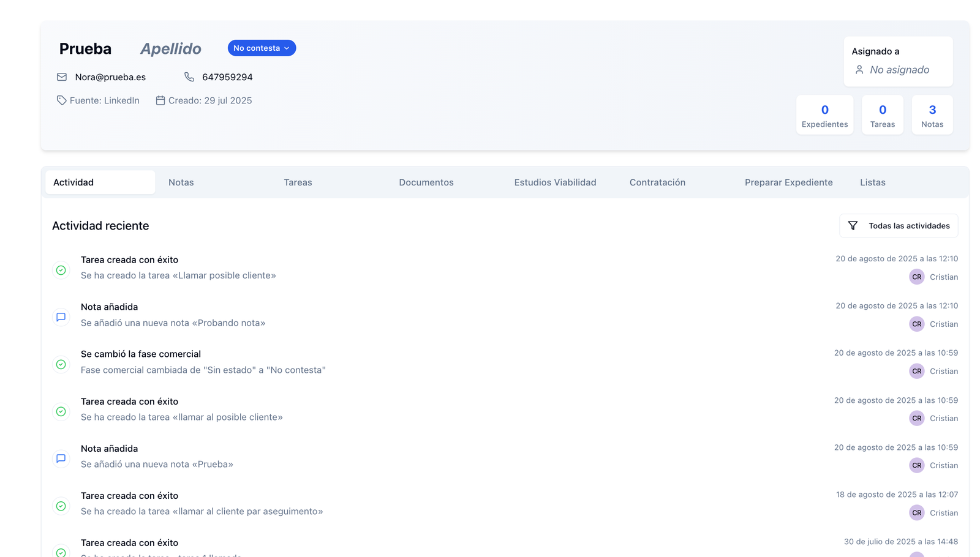
Task: Open the Preparar Expediente tab
Action: point(789,182)
